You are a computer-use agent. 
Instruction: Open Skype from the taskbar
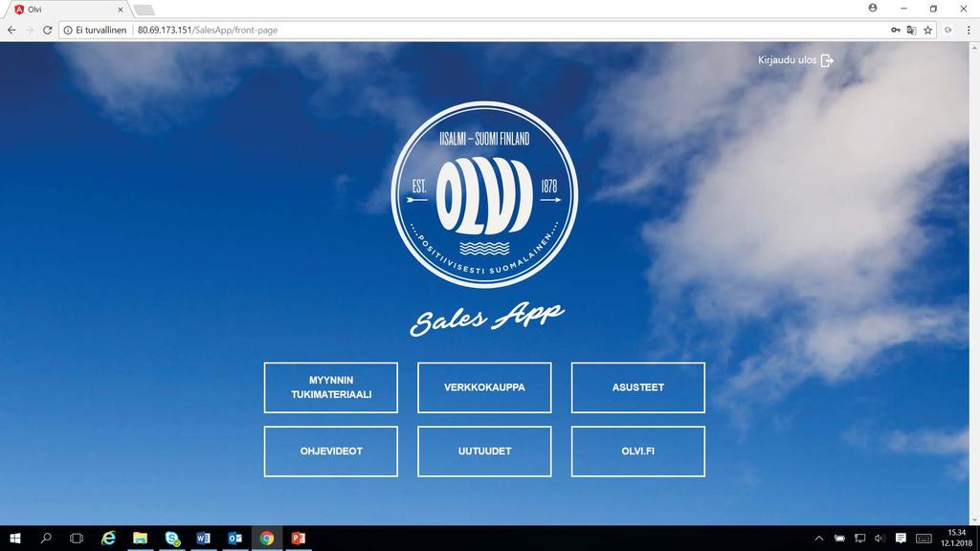tap(172, 538)
